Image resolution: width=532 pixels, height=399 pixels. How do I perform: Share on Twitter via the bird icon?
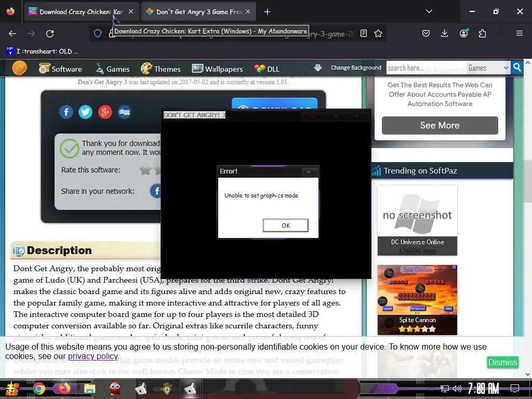(86, 112)
